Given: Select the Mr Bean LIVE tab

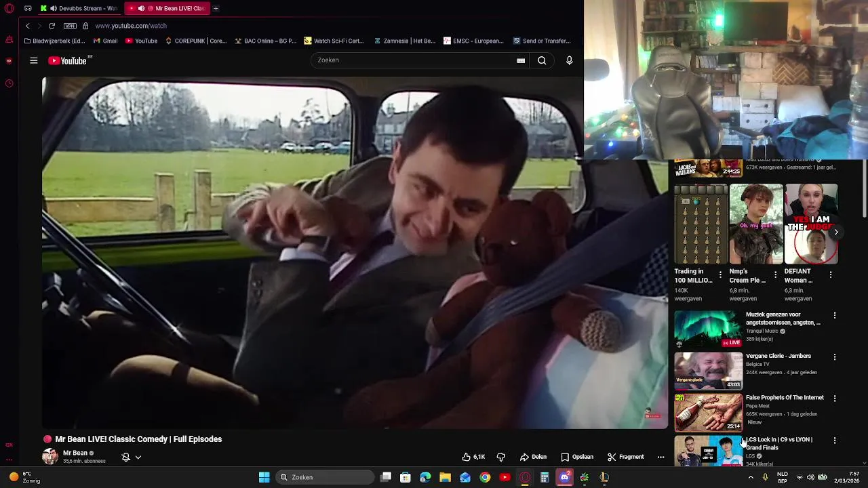Looking at the screenshot, I should tap(167, 8).
